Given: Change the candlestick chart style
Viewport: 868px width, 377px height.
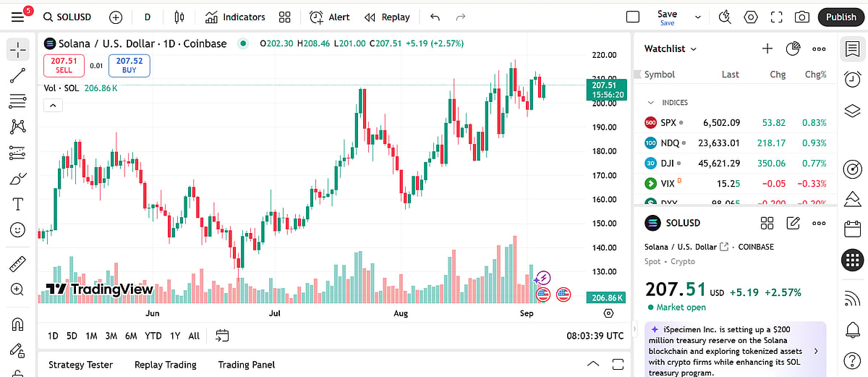Looking at the screenshot, I should pos(180,17).
